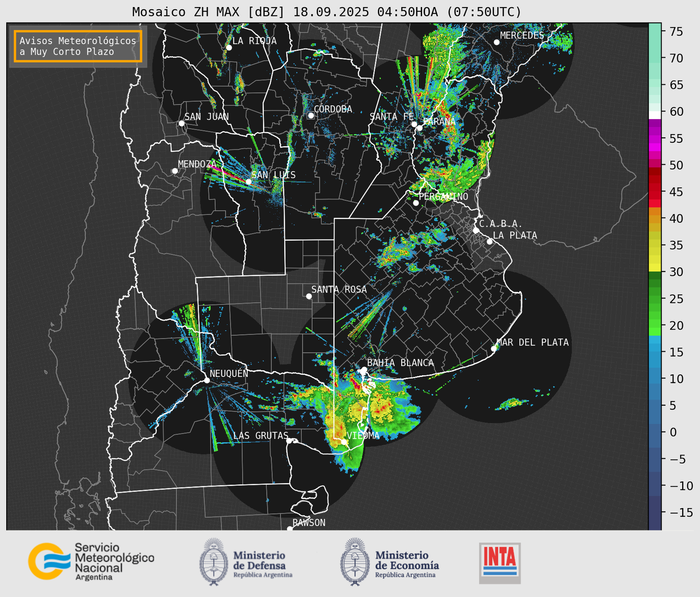Select the Rawson city marker dot

click(x=290, y=529)
